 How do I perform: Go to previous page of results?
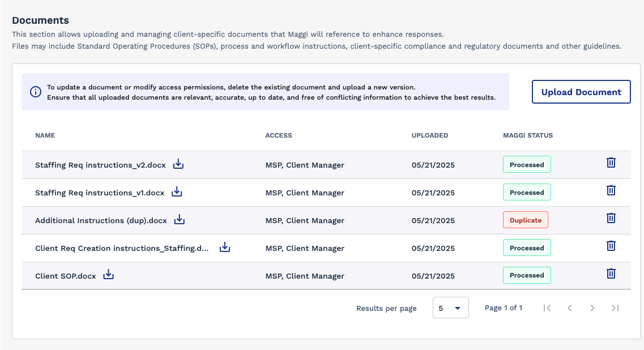coord(570,308)
